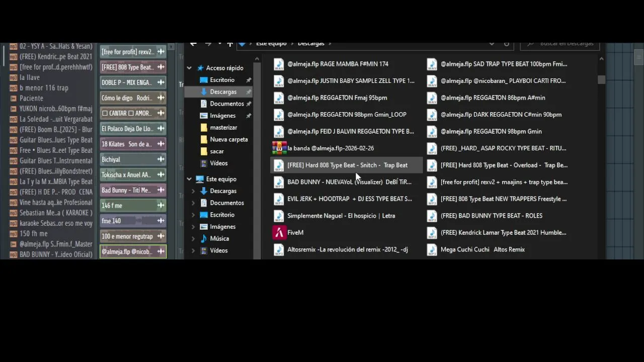
Task: Collapse the Acceso rápido section
Action: [x=189, y=68]
